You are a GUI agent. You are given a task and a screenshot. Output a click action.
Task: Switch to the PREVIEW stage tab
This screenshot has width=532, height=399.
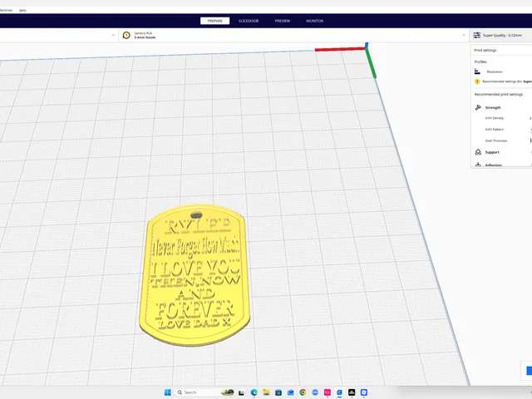tap(283, 21)
